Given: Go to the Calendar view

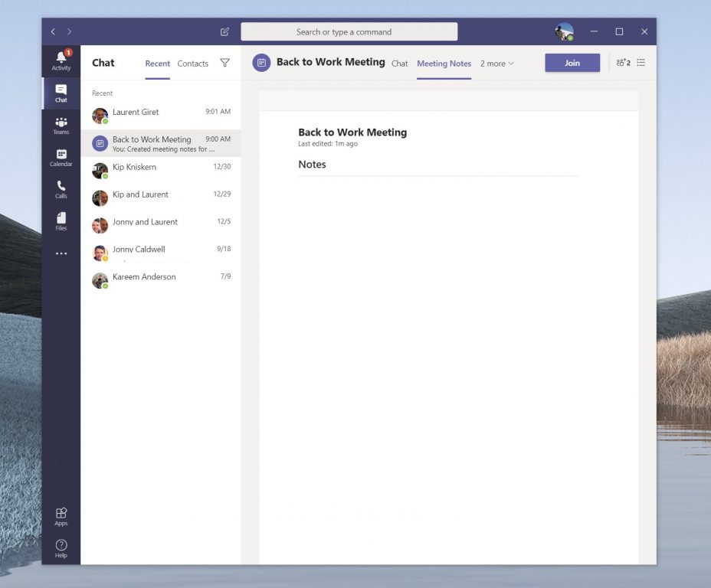Looking at the screenshot, I should (x=61, y=157).
